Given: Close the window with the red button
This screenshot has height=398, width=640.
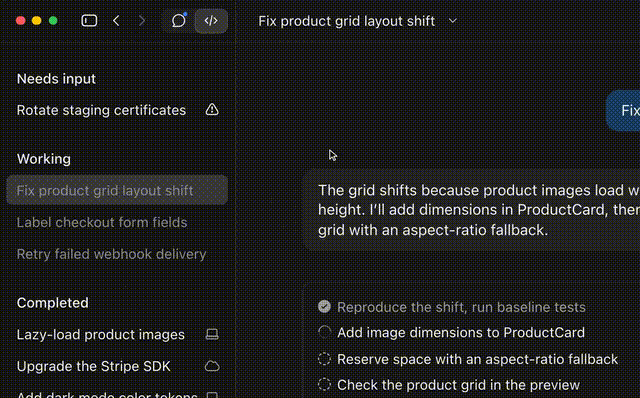Looking at the screenshot, I should 20,21.
